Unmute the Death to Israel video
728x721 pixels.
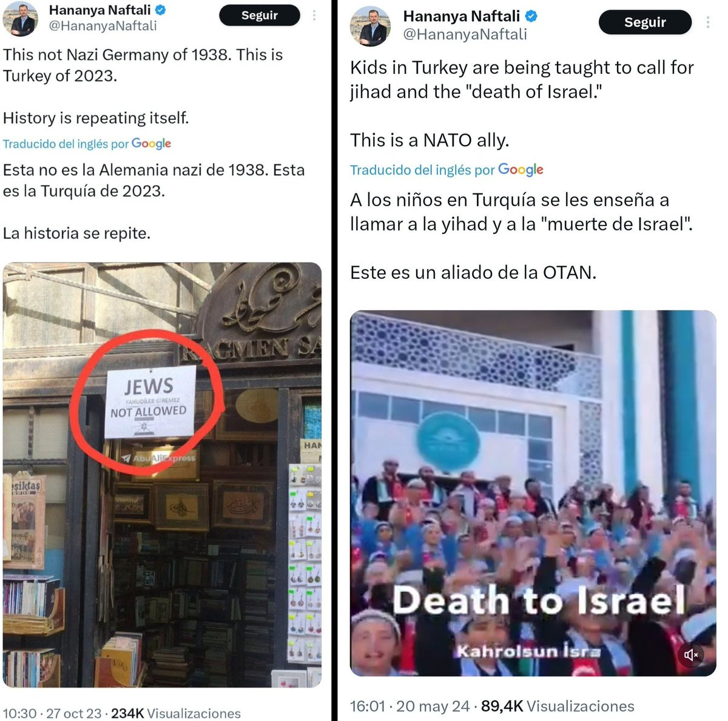point(691,655)
